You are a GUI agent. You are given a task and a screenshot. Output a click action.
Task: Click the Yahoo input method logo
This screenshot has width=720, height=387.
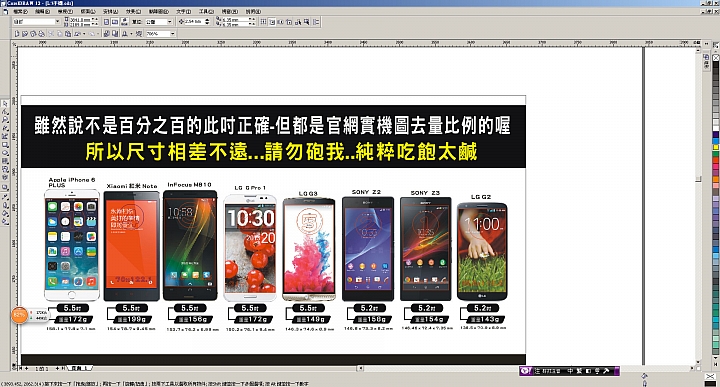526,370
